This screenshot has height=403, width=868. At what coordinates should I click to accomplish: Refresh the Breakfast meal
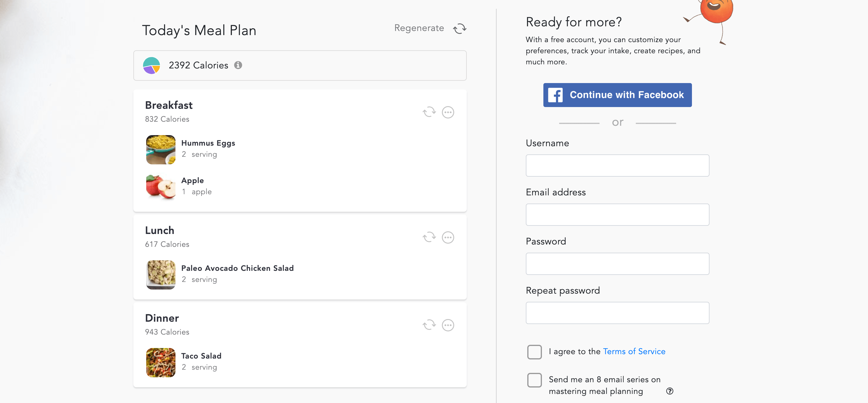tap(429, 112)
